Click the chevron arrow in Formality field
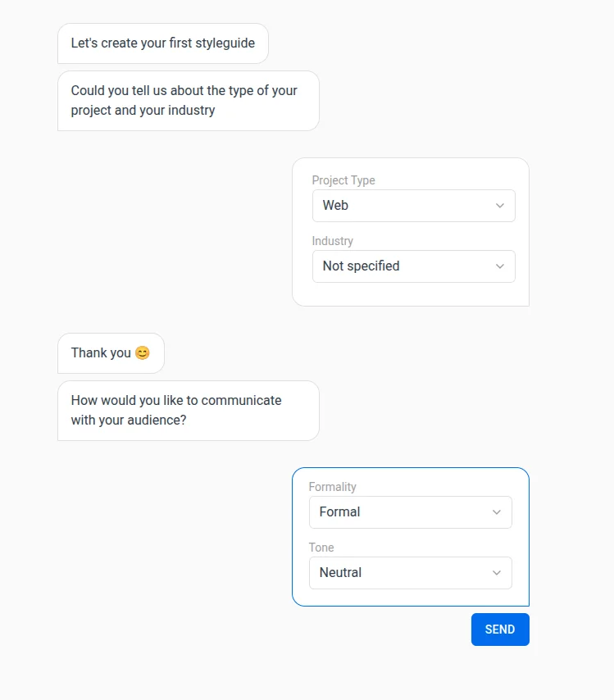This screenshot has height=700, width=614. point(497,512)
